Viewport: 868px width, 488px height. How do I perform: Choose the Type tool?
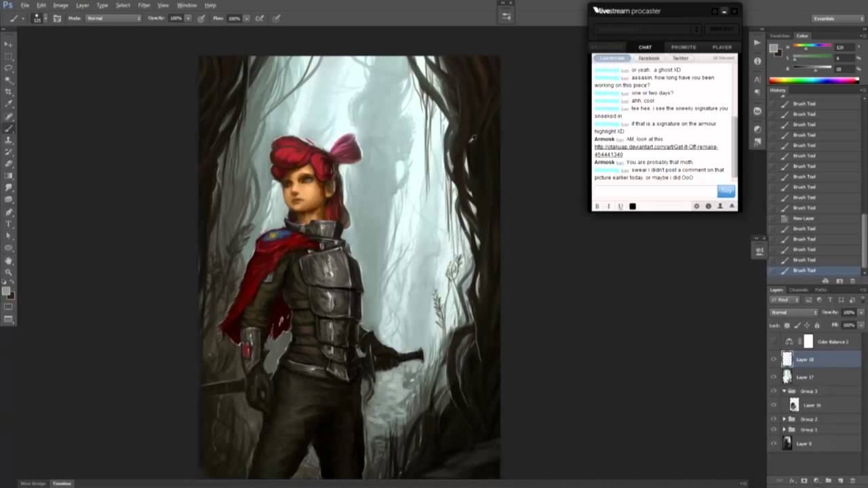click(x=9, y=224)
